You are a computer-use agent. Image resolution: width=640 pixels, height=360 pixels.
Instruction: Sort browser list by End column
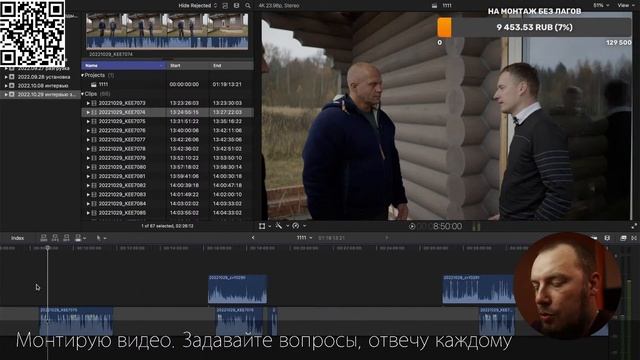coord(231,65)
